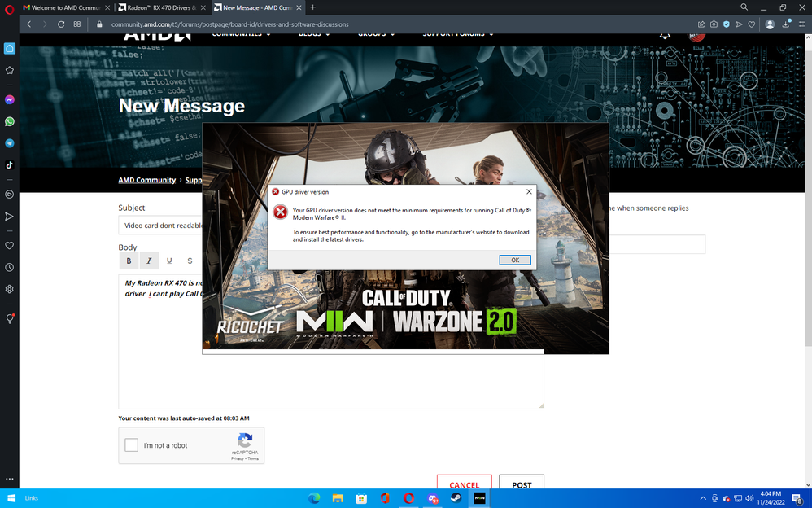
Task: Go back to the previous page
Action: (x=29, y=24)
